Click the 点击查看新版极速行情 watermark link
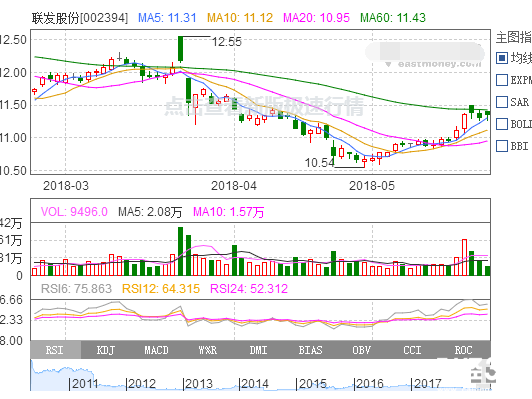Viewport: 532px width, 399px height. pyautogui.click(x=264, y=106)
